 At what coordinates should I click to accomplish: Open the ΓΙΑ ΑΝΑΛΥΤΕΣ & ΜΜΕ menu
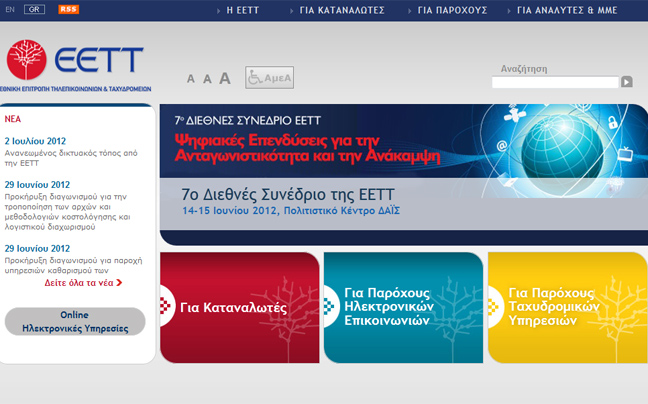(x=567, y=10)
